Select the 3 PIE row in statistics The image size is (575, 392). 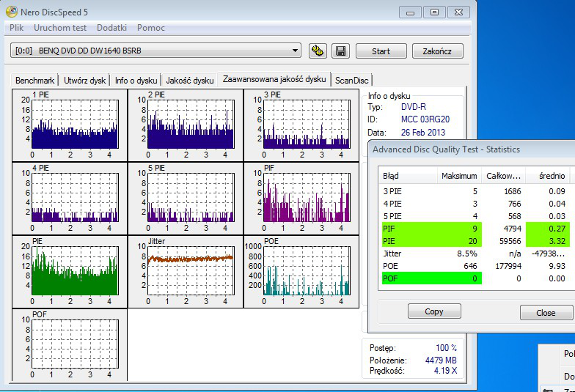pos(475,191)
